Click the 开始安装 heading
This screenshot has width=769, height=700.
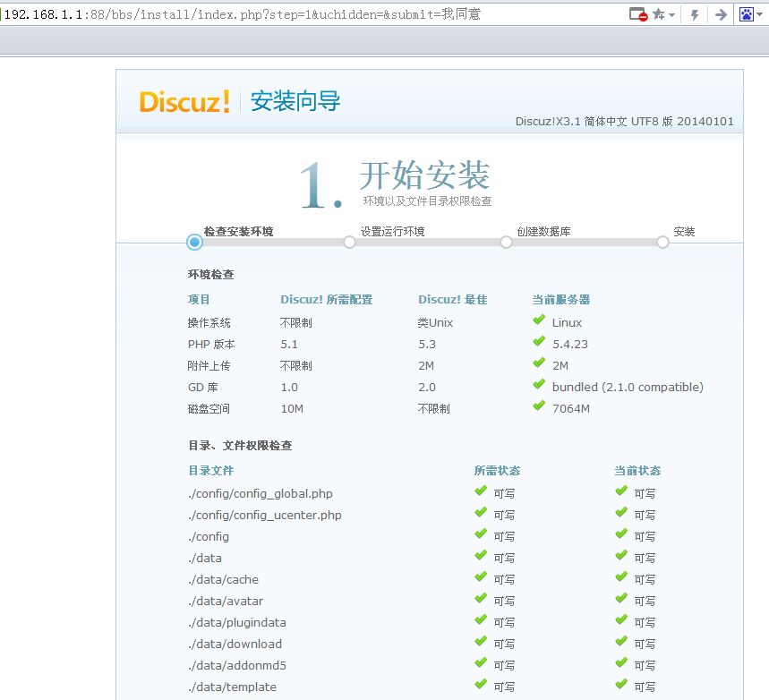point(424,175)
